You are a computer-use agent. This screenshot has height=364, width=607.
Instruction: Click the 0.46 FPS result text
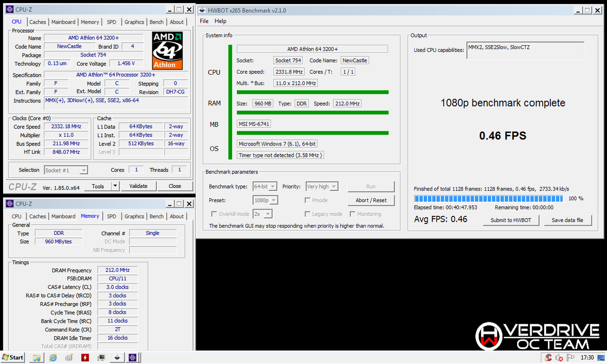click(x=503, y=135)
